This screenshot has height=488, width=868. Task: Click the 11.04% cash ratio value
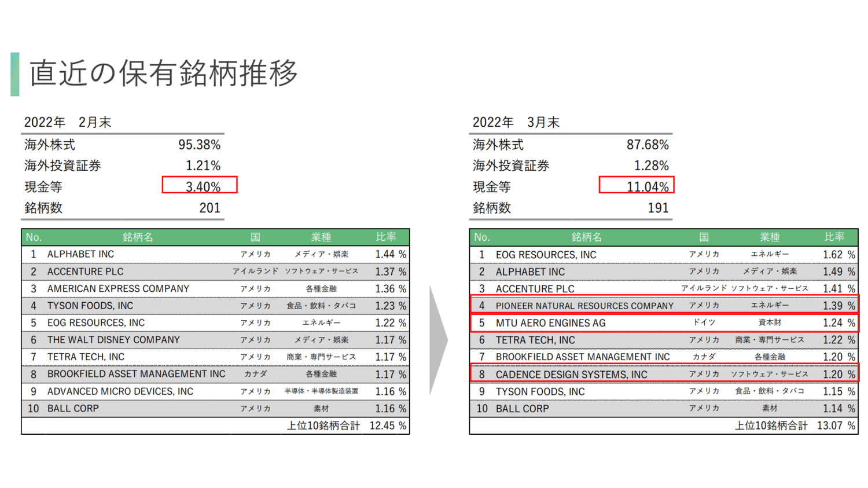[648, 187]
